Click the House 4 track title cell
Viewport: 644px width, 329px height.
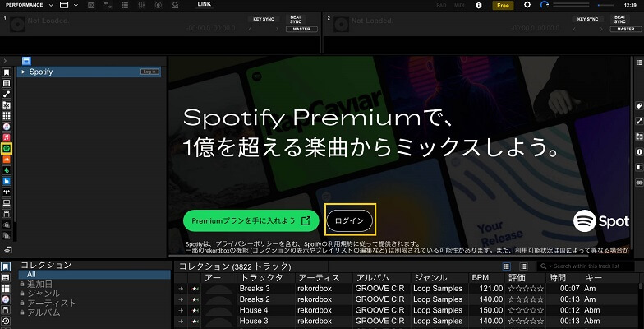pyautogui.click(x=266, y=310)
